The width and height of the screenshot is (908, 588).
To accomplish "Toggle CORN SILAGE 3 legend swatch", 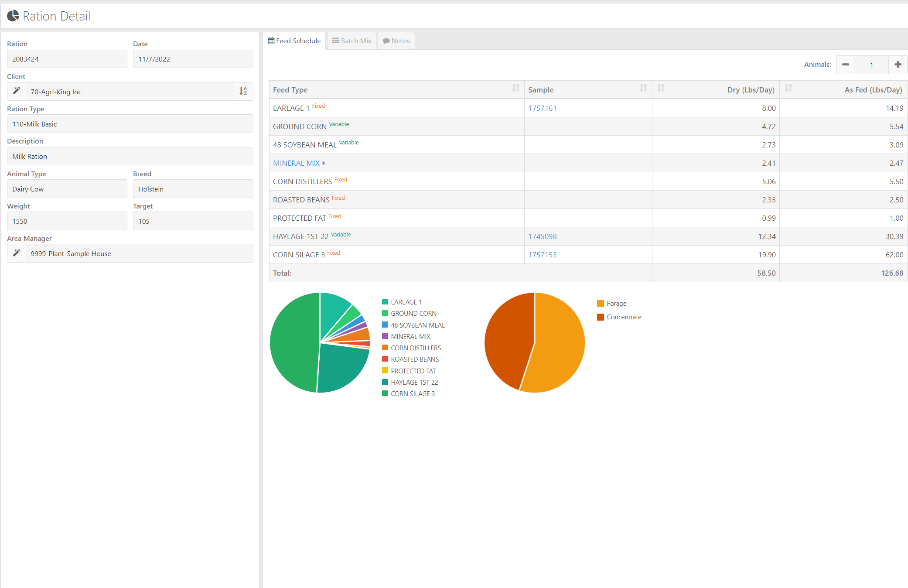I will point(385,393).
